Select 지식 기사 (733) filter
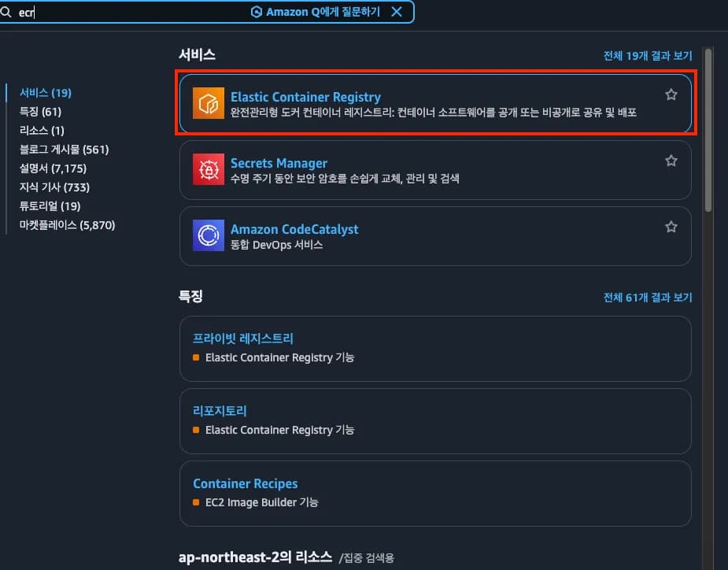The height and width of the screenshot is (570, 728). [54, 187]
